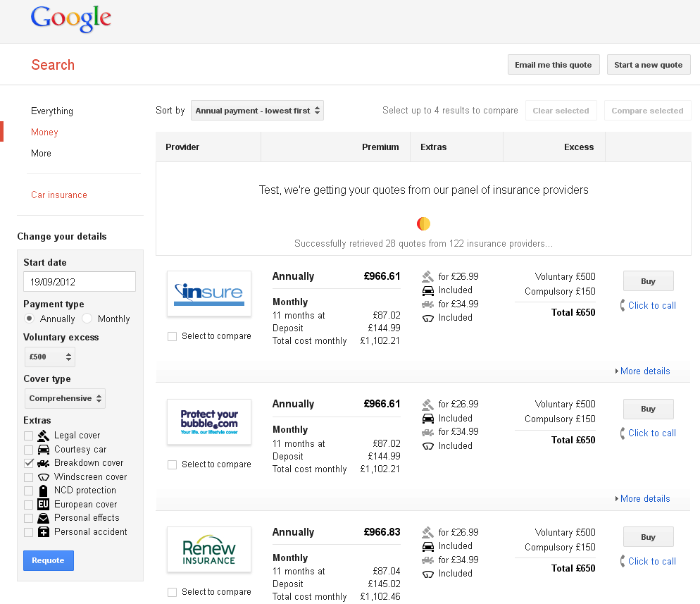Click the Windscreen cover icon in Extras sidebar
This screenshot has height=604, width=700.
click(43, 477)
